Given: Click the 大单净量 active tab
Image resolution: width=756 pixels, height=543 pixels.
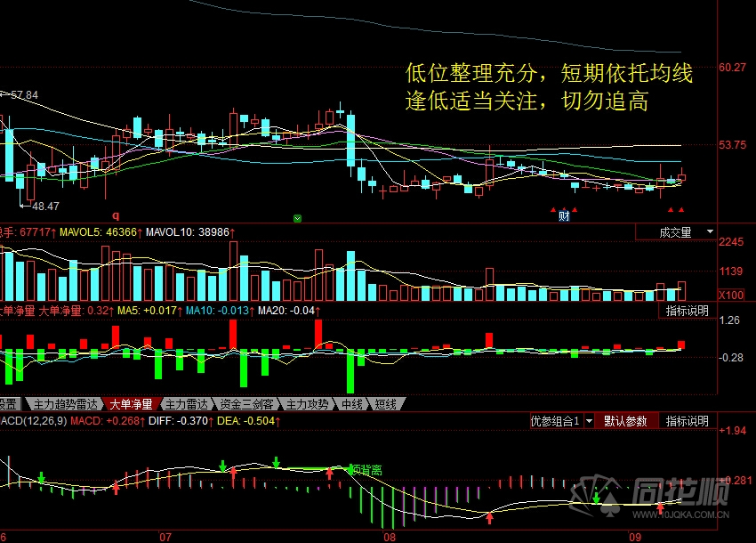Looking at the screenshot, I should 132,403.
